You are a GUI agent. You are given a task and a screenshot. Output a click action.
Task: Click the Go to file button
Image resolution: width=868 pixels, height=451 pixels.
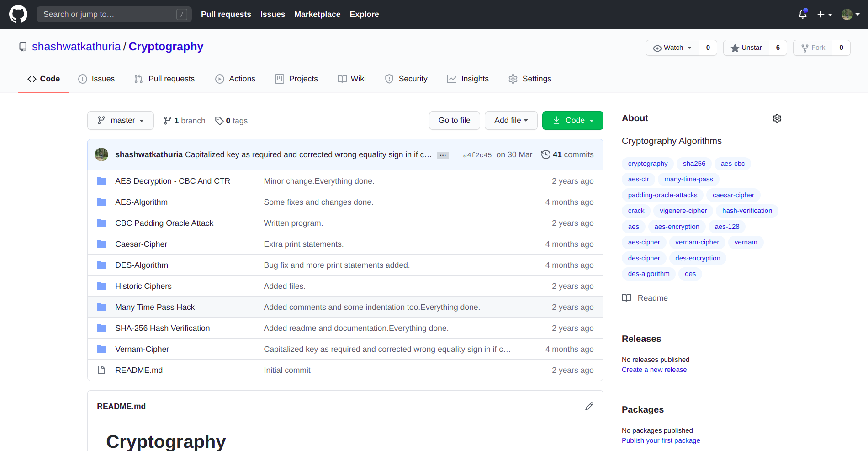[x=454, y=121]
